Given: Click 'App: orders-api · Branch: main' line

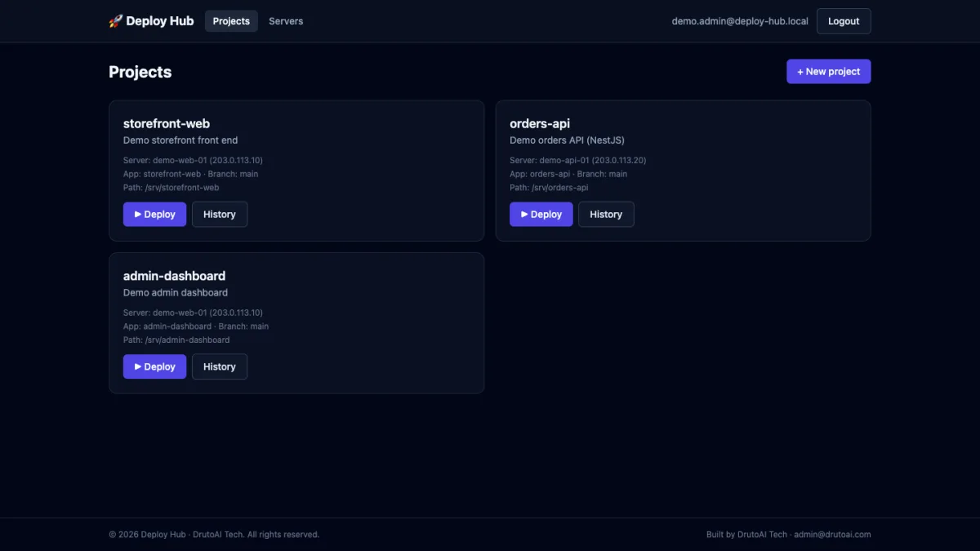Looking at the screenshot, I should tap(568, 174).
